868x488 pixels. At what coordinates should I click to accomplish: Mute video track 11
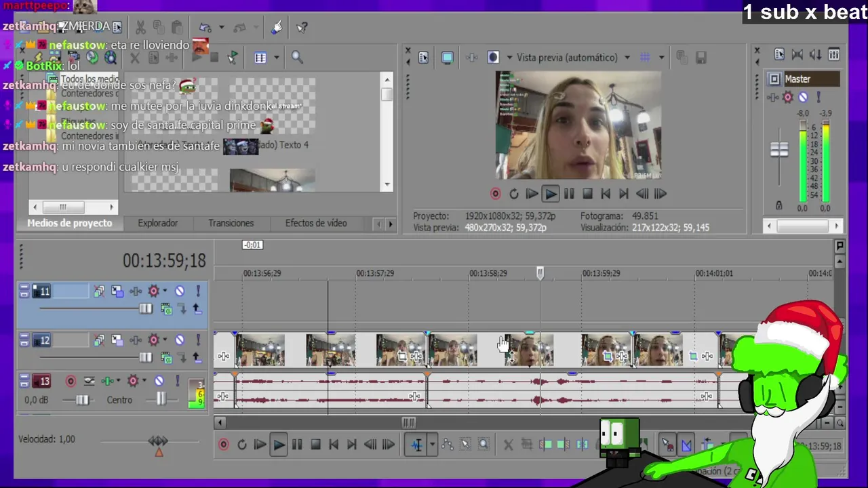tap(180, 291)
